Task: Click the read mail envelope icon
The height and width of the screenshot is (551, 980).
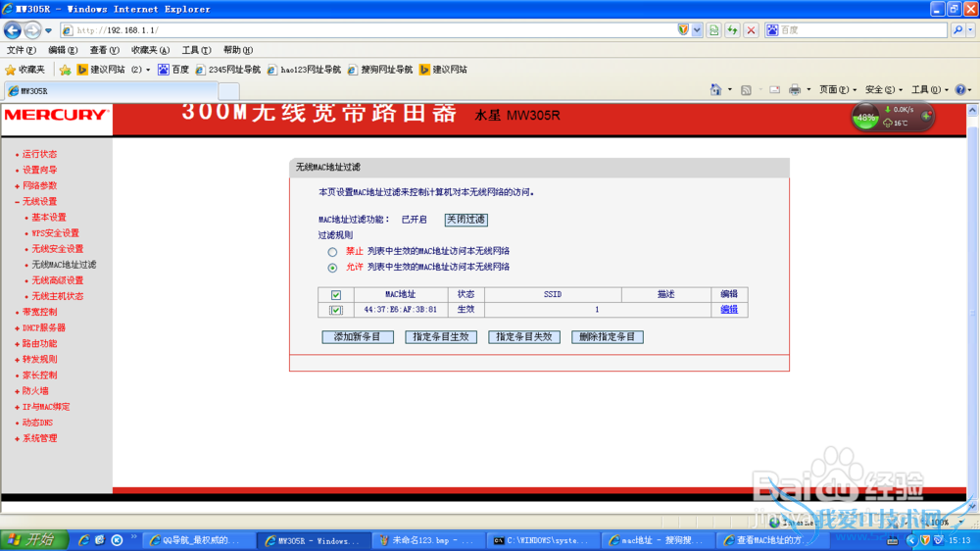Action: (774, 90)
